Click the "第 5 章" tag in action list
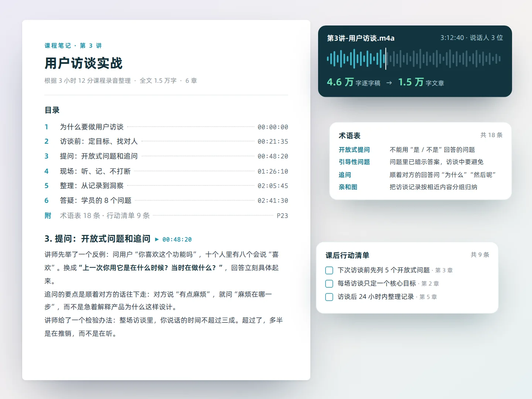This screenshot has height=399, width=532. [428, 297]
